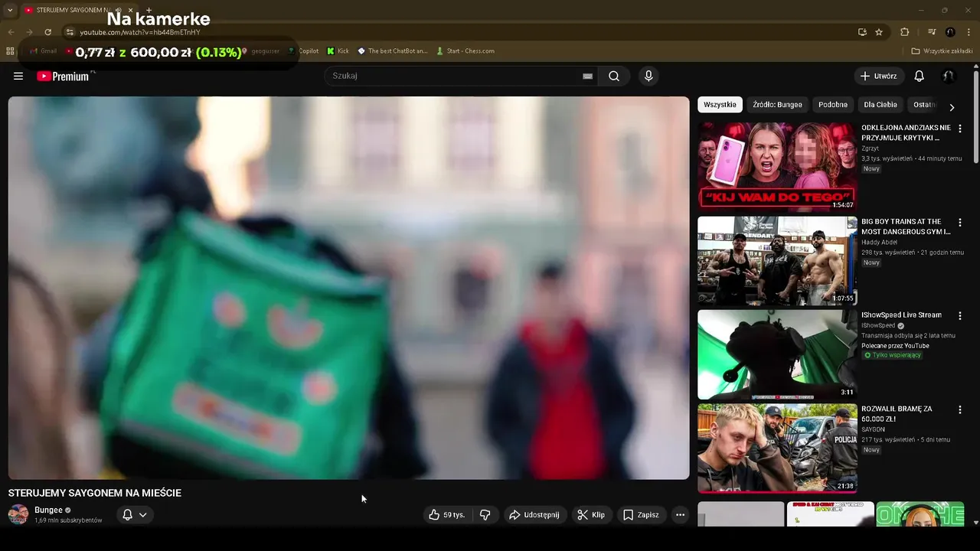
Task: Click the browser back arrow
Action: coord(11,32)
